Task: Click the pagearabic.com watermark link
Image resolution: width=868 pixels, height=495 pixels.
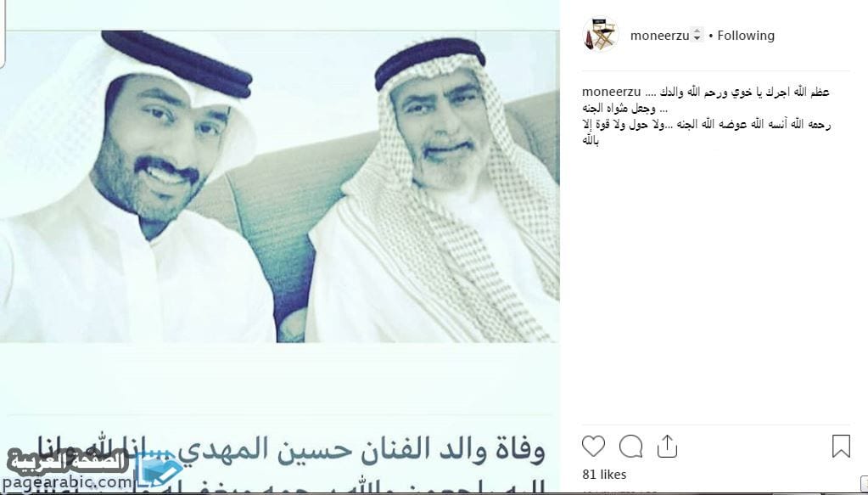Action: (x=66, y=481)
